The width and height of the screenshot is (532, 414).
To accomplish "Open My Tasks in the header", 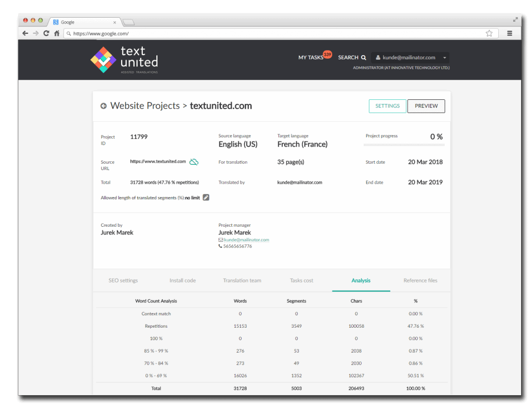I will [311, 57].
